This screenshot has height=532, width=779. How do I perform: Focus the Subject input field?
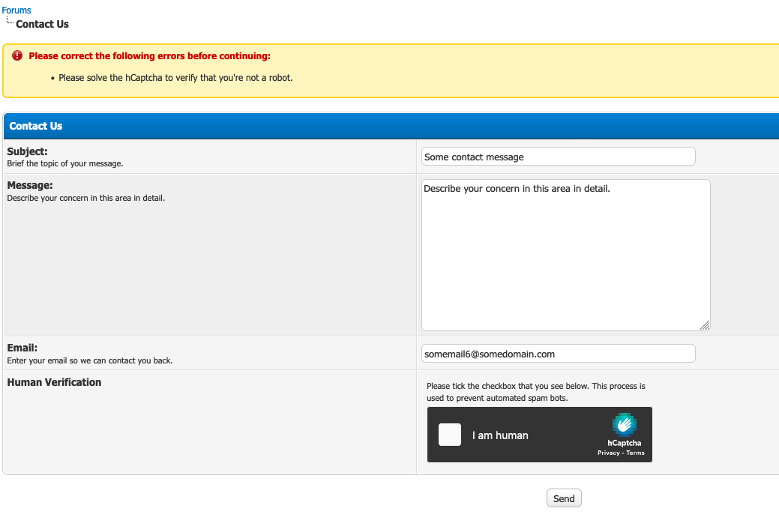[558, 157]
